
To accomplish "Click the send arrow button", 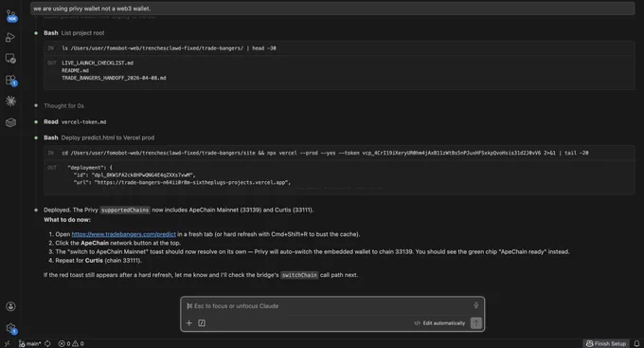I will pyautogui.click(x=476, y=323).
